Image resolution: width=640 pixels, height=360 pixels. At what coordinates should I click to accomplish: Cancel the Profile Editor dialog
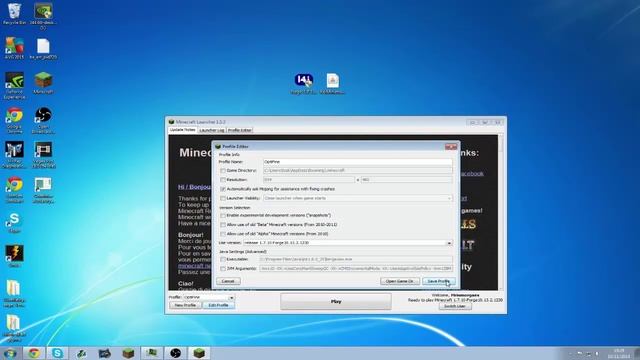point(228,281)
